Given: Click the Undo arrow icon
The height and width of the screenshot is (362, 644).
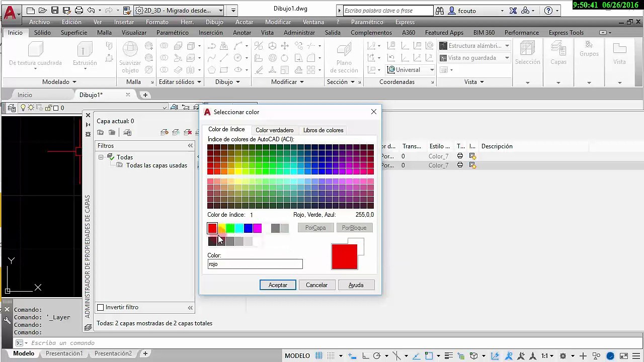Looking at the screenshot, I should click(x=91, y=11).
